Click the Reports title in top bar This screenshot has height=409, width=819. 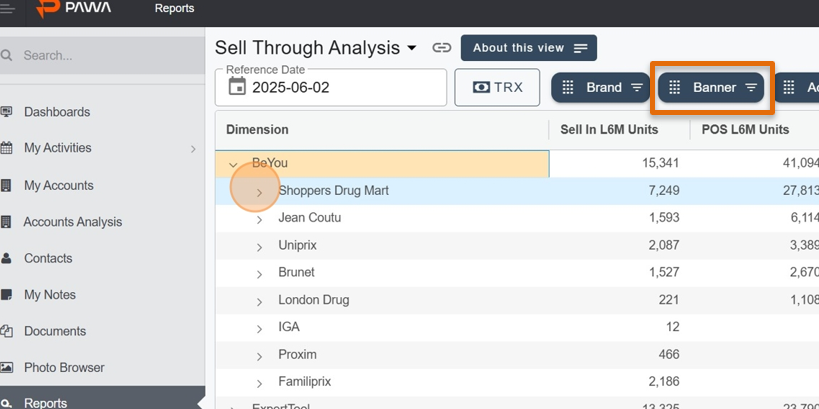(174, 8)
